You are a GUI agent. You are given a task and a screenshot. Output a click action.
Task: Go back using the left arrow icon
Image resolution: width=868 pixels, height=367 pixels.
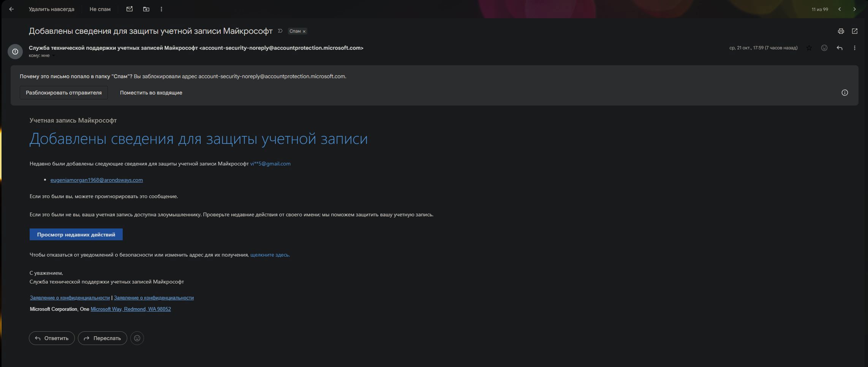(x=11, y=9)
